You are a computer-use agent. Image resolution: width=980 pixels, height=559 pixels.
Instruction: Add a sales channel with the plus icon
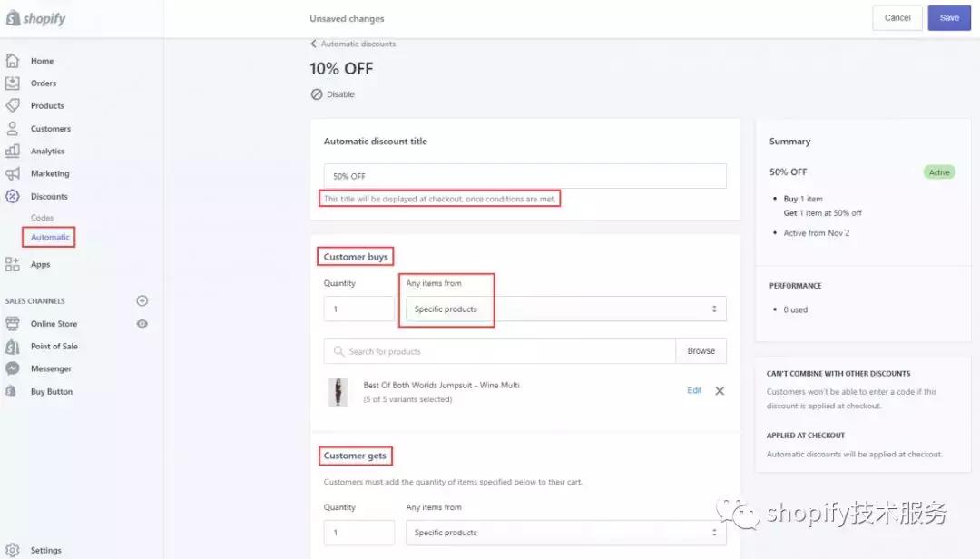click(142, 300)
